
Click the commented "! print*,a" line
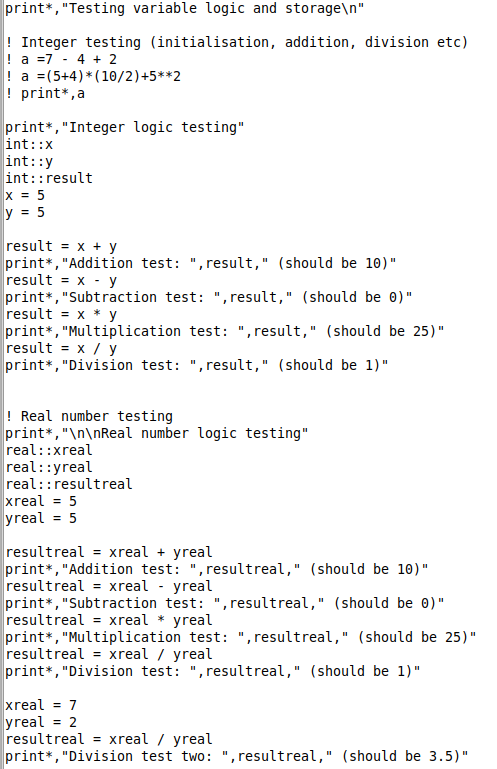point(45,94)
